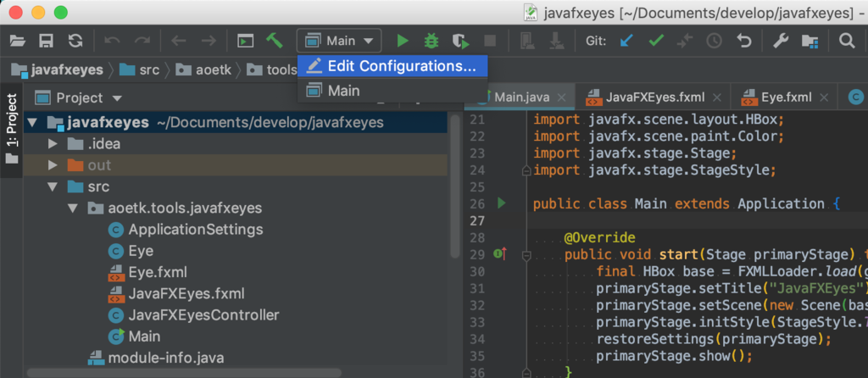Switch to the Main.java editor tab

click(521, 97)
